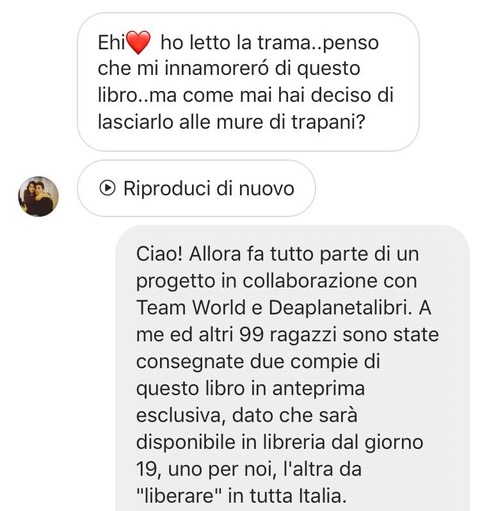Replay the message via Riproduci di nuovo text
This screenshot has width=480, height=511.
pos(209,188)
